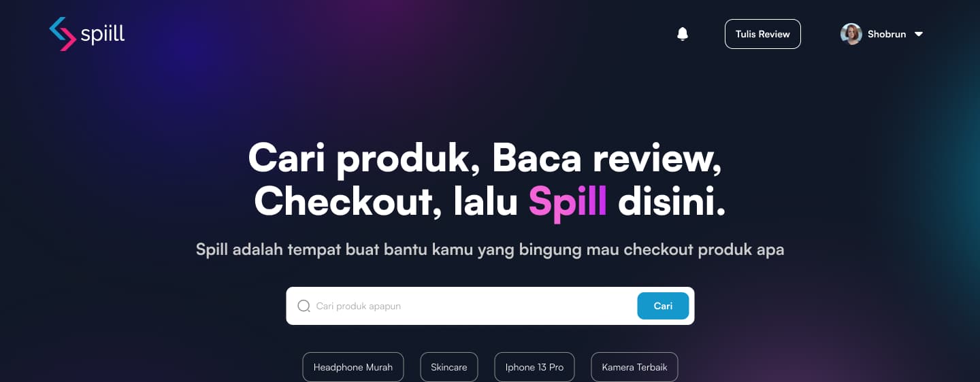Click the word 'disini.' in headline
This screenshot has height=382, width=980.
pyautogui.click(x=672, y=201)
